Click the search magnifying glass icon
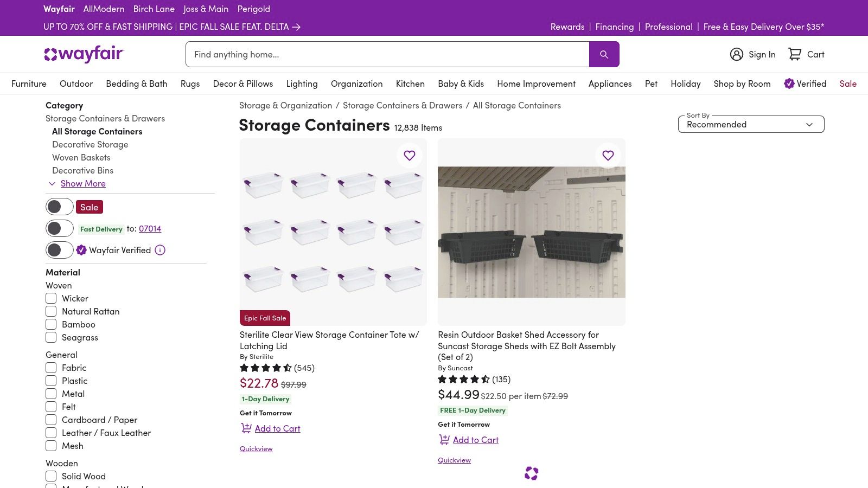Screen dimensions: 868x488 604,54
